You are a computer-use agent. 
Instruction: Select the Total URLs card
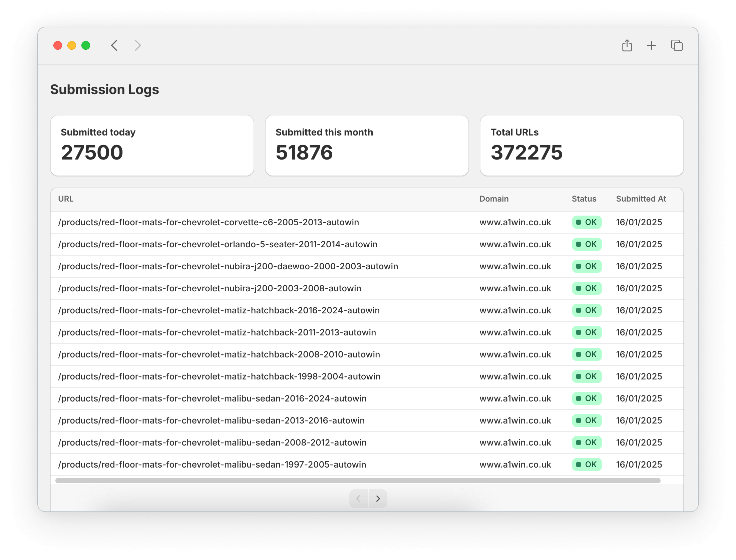(582, 146)
